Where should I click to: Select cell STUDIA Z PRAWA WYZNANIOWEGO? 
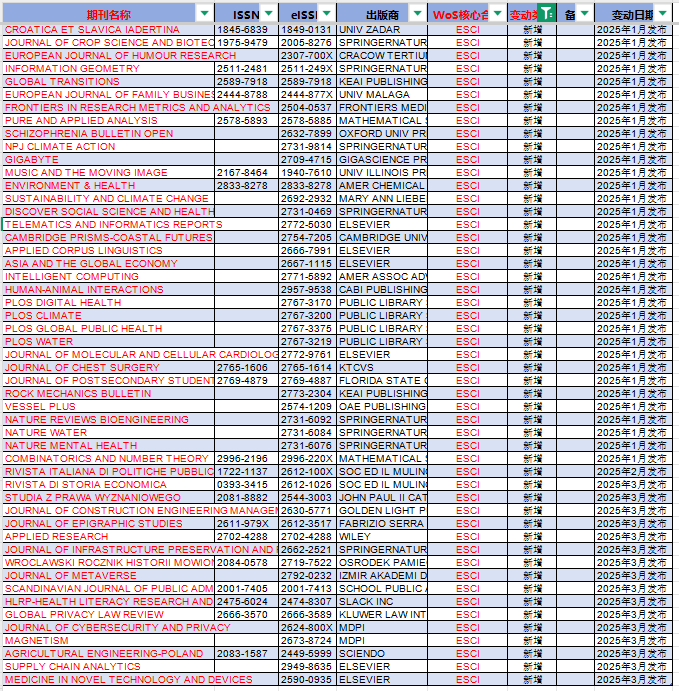click(x=108, y=498)
